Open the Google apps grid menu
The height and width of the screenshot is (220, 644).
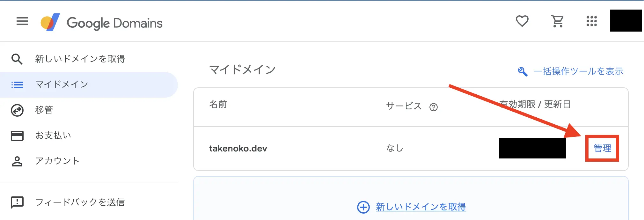tap(591, 21)
